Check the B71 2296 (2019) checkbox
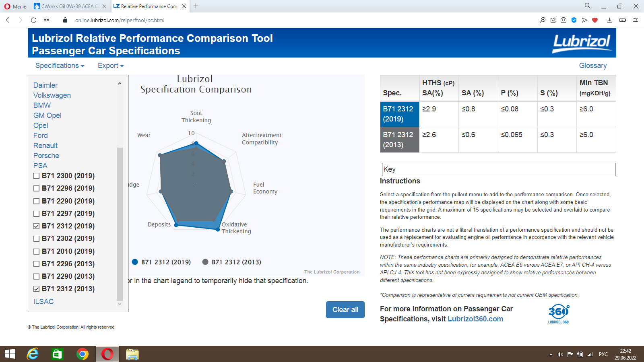The width and height of the screenshot is (644, 362). pos(37,188)
